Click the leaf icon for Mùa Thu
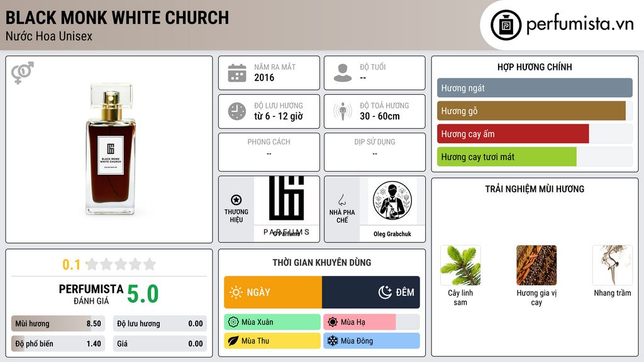 [x=233, y=341]
